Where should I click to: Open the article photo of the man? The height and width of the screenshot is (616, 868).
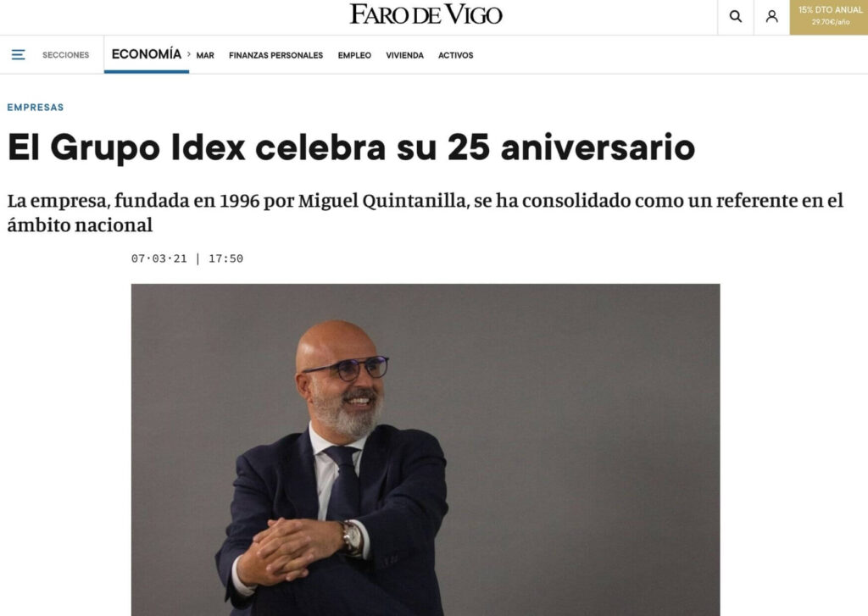[x=426, y=449]
